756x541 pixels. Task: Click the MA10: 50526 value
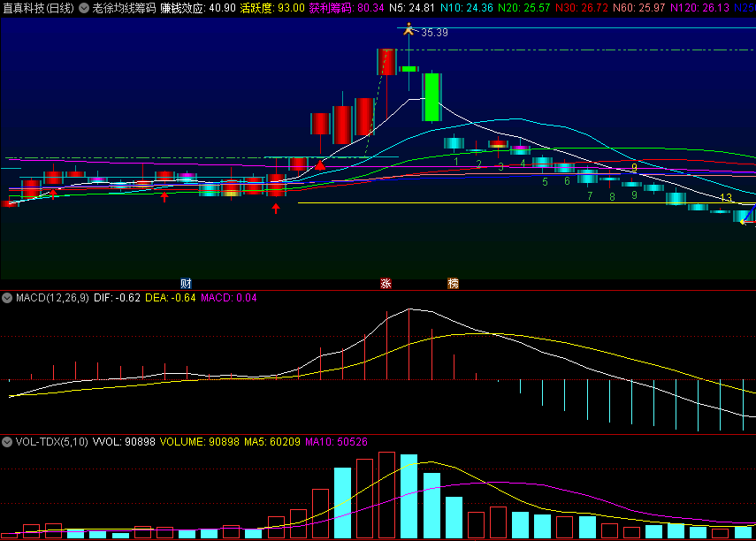[x=337, y=442]
